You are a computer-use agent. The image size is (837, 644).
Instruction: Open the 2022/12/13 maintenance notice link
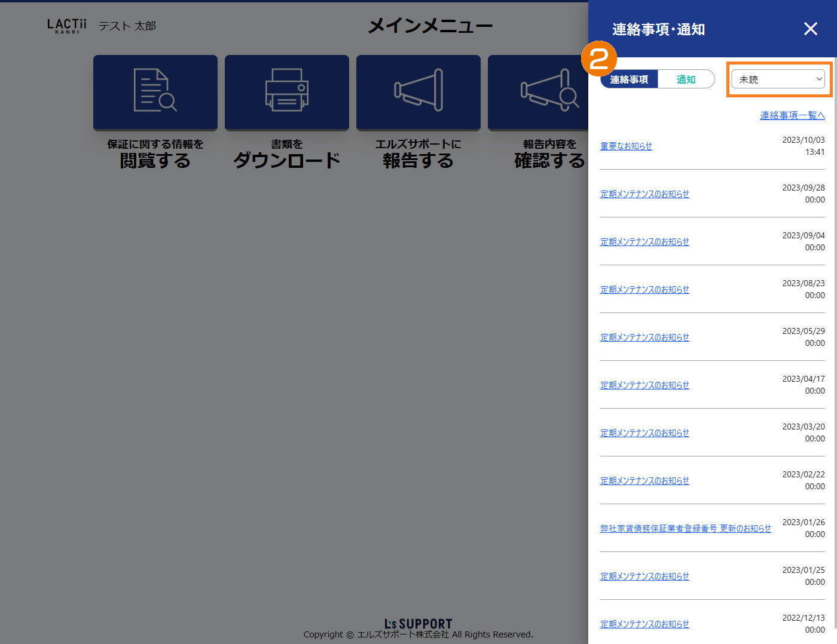pyautogui.click(x=644, y=624)
